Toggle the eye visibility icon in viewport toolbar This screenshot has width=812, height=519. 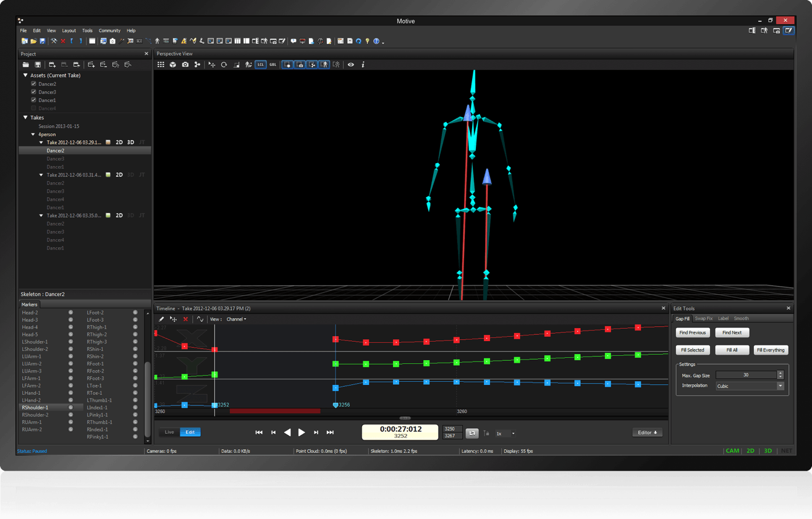pos(350,64)
